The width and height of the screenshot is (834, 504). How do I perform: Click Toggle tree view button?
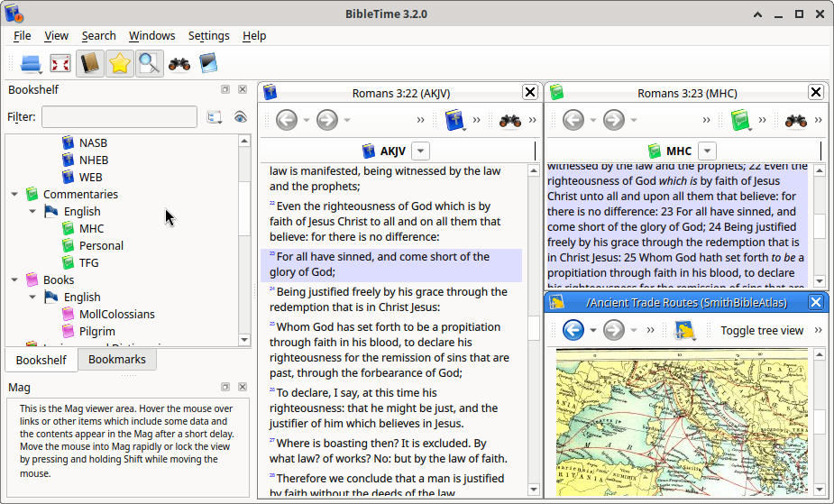(x=762, y=331)
